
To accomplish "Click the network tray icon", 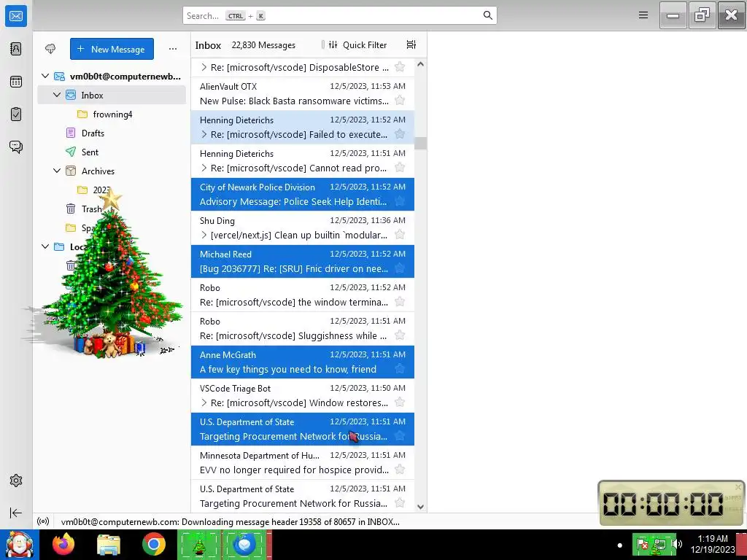I will point(659,545).
